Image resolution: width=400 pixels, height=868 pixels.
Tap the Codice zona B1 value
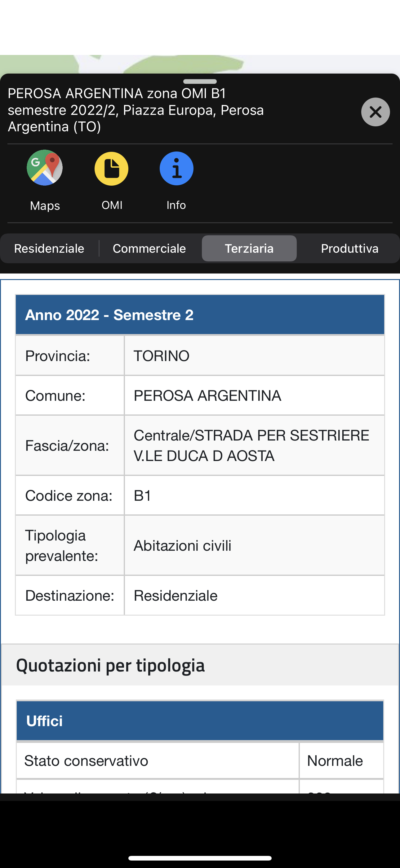click(x=255, y=496)
